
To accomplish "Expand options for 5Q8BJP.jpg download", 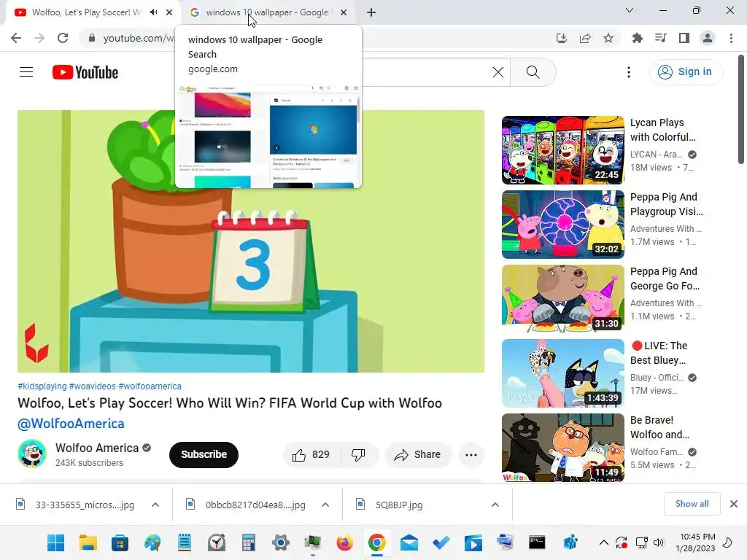I will tap(495, 505).
